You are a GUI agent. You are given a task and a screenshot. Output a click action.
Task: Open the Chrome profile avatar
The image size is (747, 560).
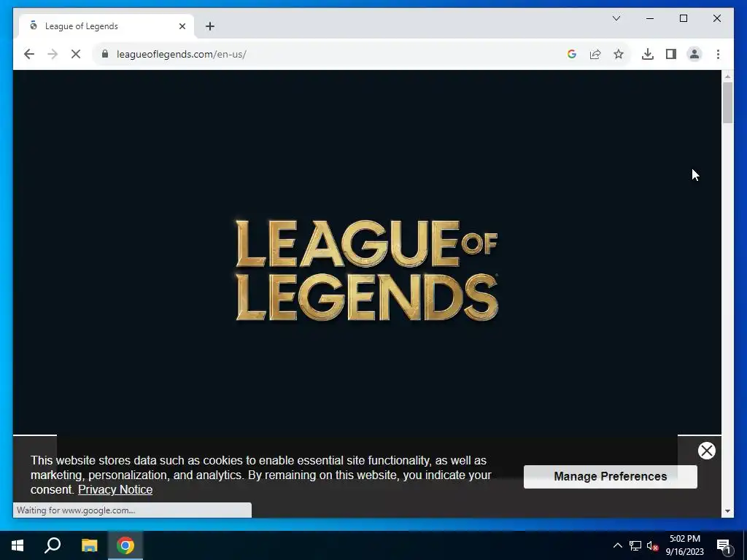(694, 54)
